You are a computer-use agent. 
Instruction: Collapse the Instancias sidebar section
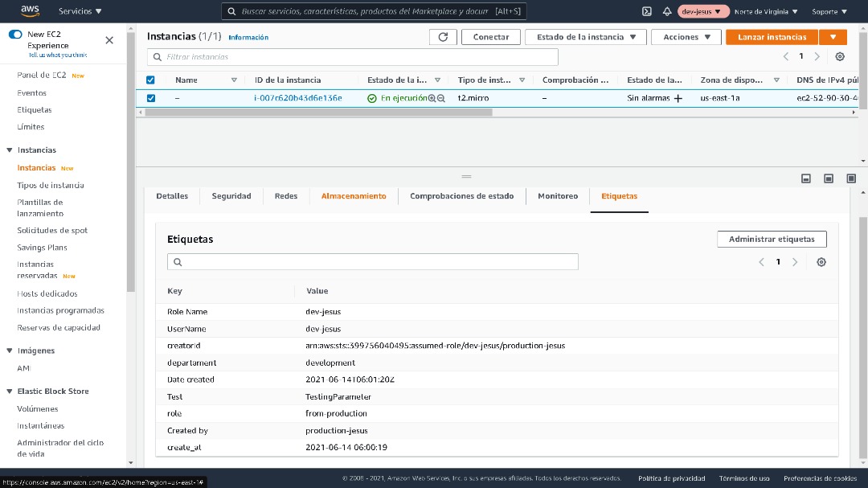(x=10, y=150)
